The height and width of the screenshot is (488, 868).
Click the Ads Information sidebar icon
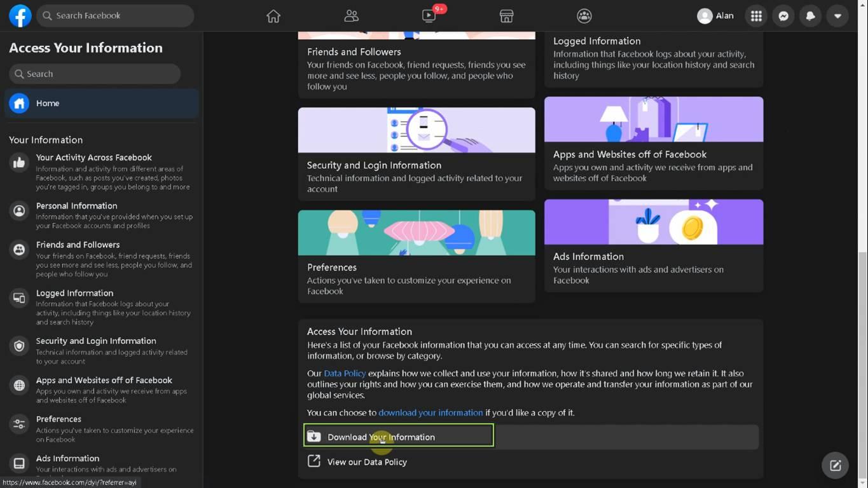click(x=19, y=464)
